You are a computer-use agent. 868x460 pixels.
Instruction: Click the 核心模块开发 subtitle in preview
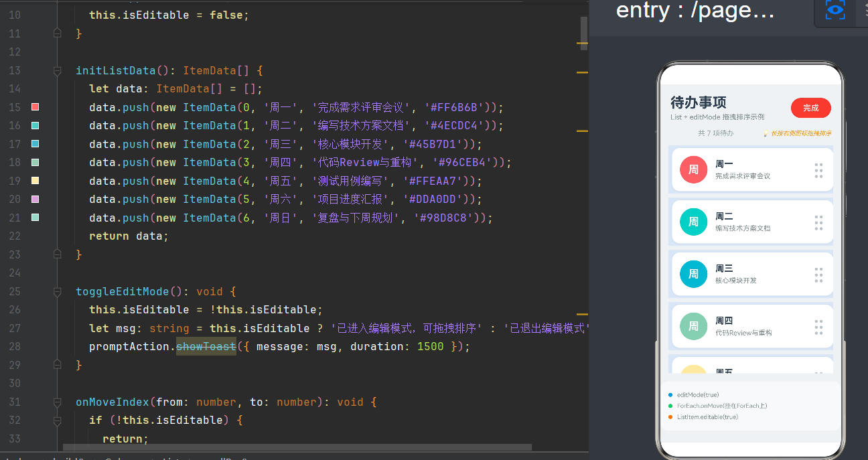736,281
